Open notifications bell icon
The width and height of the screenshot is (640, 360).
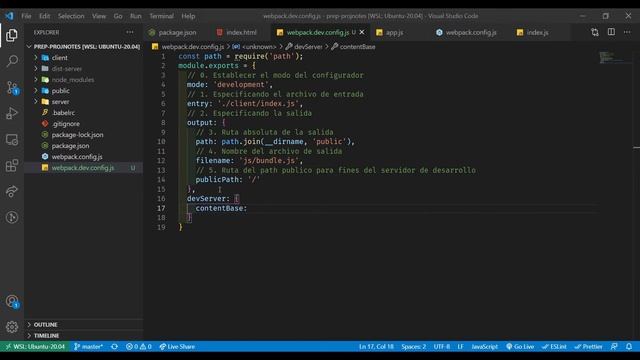629,347
